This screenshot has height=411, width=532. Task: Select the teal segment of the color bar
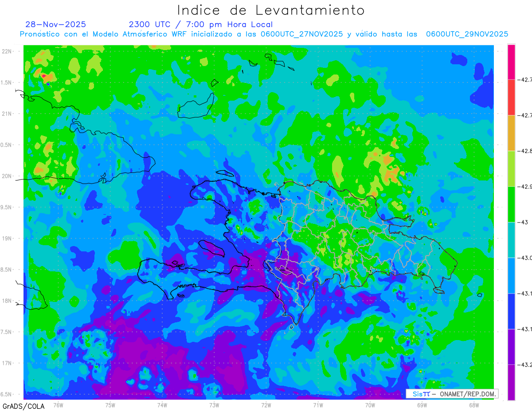(x=511, y=240)
